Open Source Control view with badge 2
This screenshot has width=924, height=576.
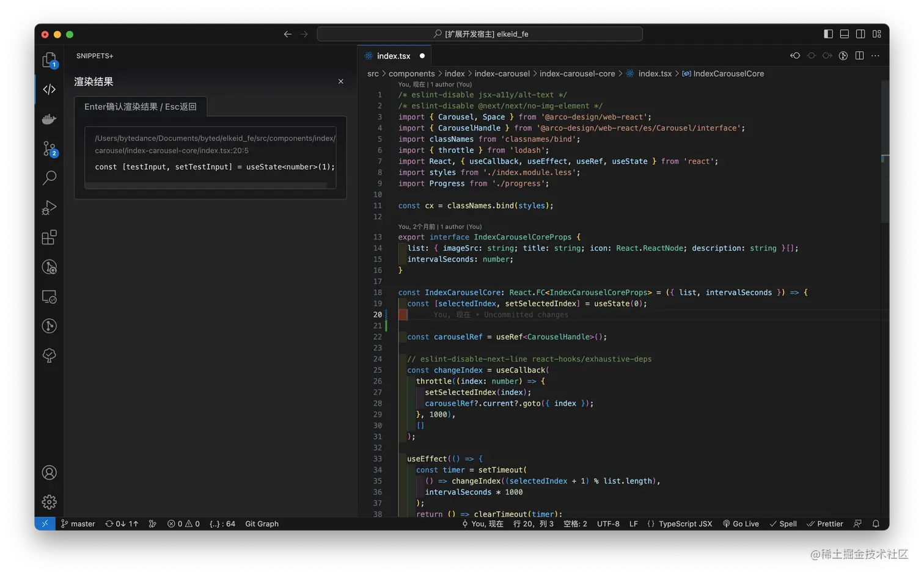pos(50,148)
